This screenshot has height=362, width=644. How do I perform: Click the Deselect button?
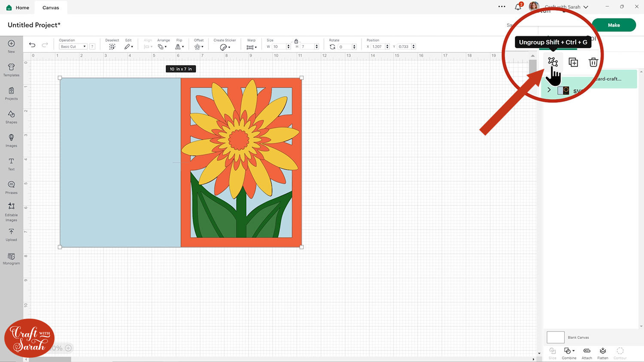[x=112, y=46]
